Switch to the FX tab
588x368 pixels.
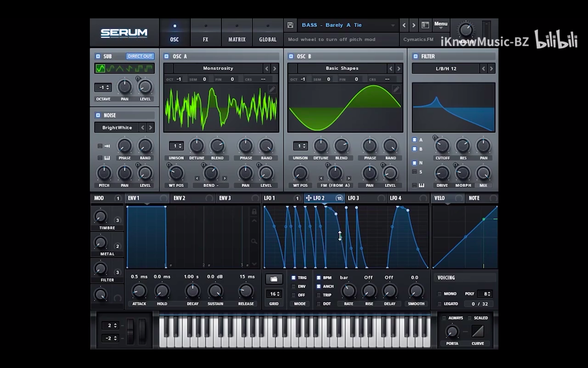(x=205, y=33)
